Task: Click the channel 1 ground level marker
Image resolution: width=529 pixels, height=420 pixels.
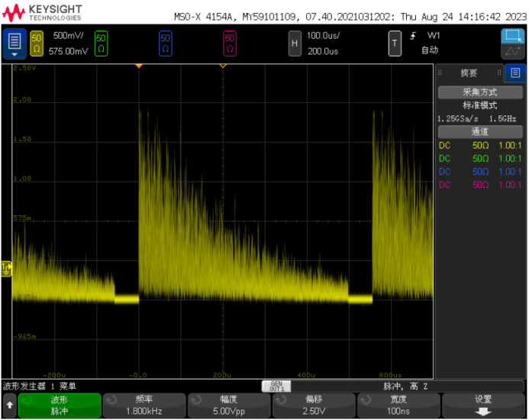Action: [7, 267]
